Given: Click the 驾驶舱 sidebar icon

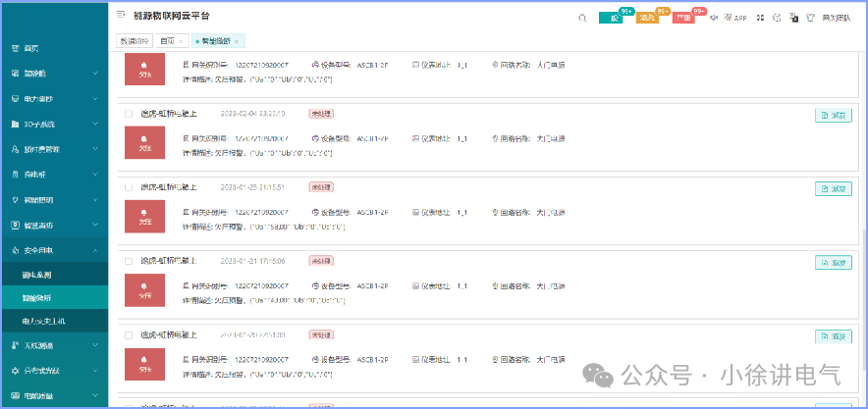Looking at the screenshot, I should point(16,74).
